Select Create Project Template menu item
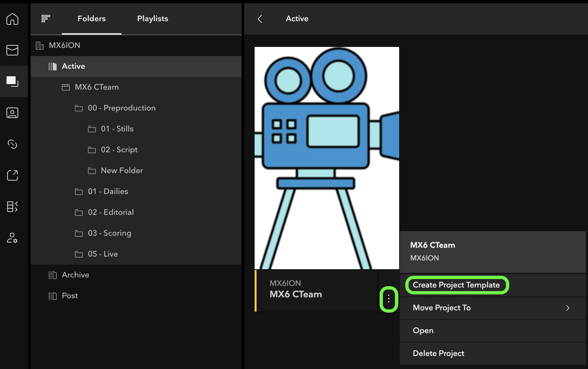Screen dimensions: 588x369 click(456, 285)
